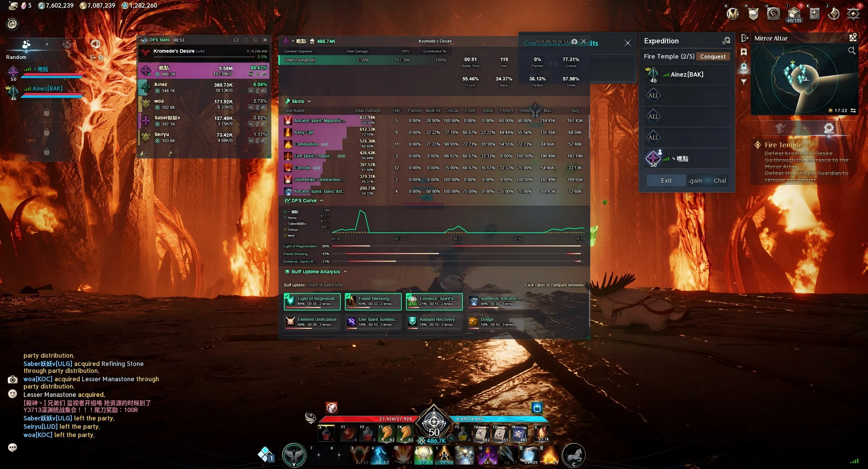The height and width of the screenshot is (469, 868).
Task: Click Kromede's Desire boss HP progress bar
Action: point(204,57)
